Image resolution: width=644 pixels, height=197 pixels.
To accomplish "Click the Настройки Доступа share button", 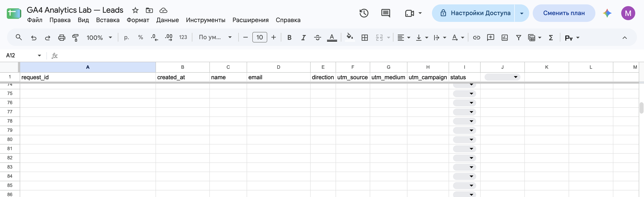I will (x=473, y=13).
